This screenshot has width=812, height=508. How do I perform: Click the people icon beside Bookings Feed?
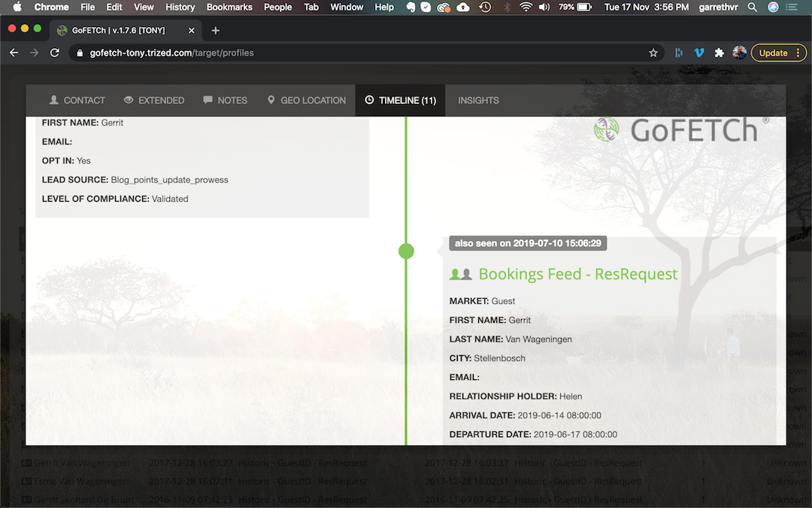point(460,274)
